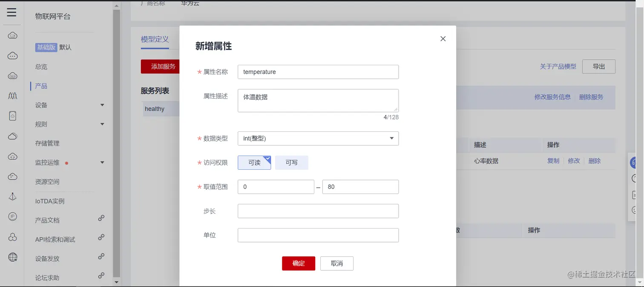This screenshot has height=287, width=644.
Task: Expand the 监控运维 sidebar submenu arrow
Action: (x=102, y=162)
